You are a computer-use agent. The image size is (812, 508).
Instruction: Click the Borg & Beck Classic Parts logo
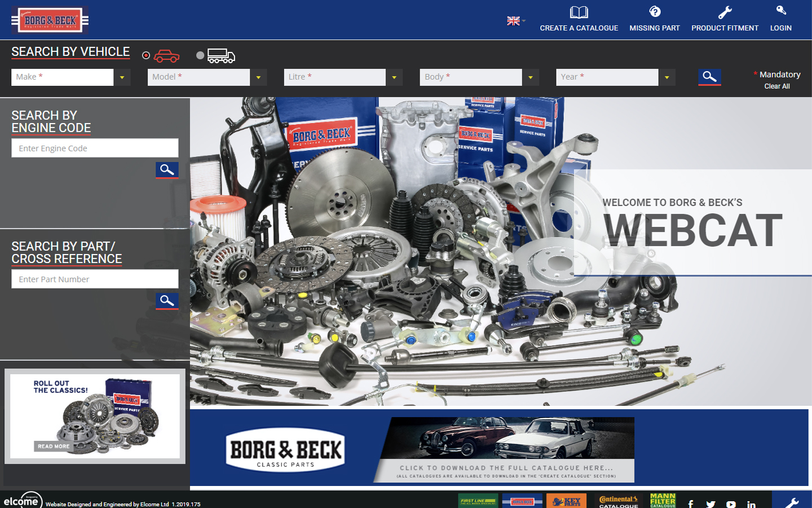285,450
